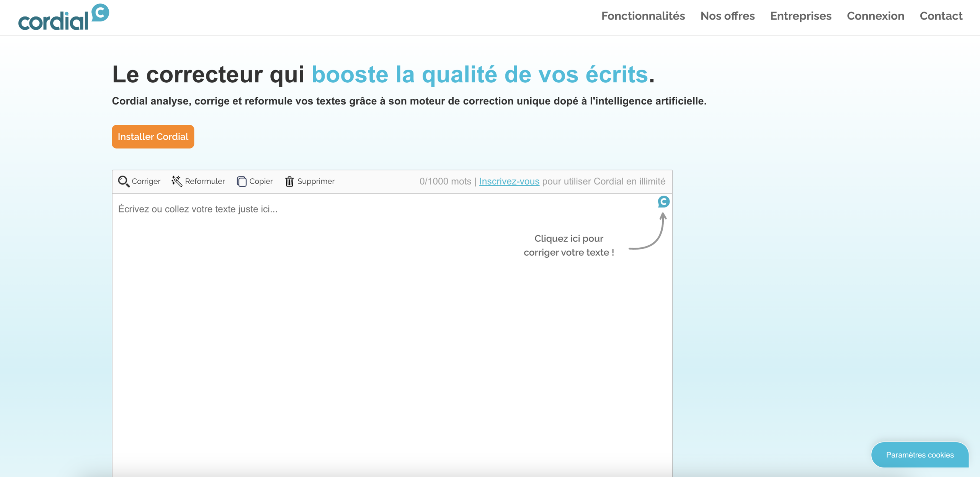Navigate to the Entreprises page

pyautogui.click(x=800, y=16)
